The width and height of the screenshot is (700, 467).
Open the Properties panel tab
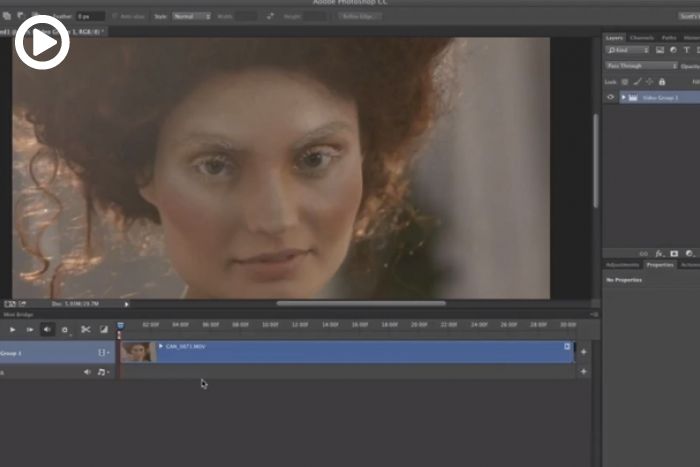(x=659, y=265)
